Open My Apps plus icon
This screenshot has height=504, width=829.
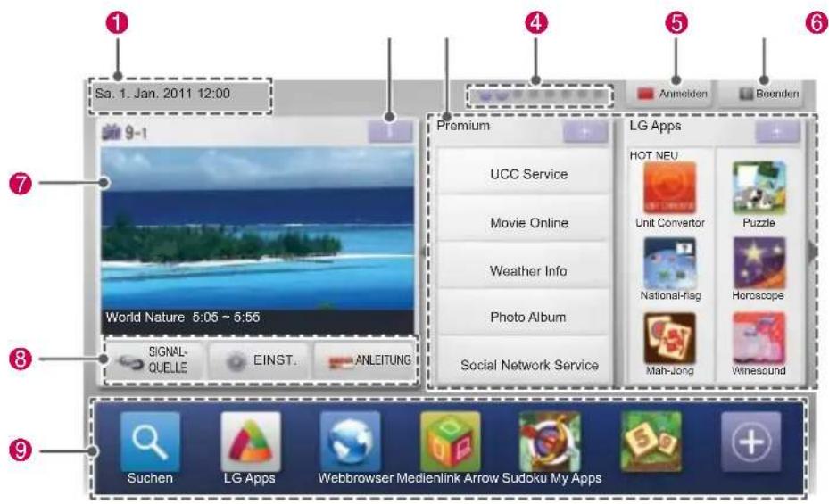750,442
